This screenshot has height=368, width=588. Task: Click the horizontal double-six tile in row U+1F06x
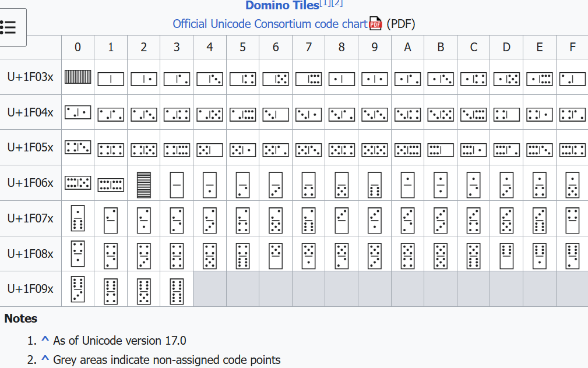click(x=111, y=185)
